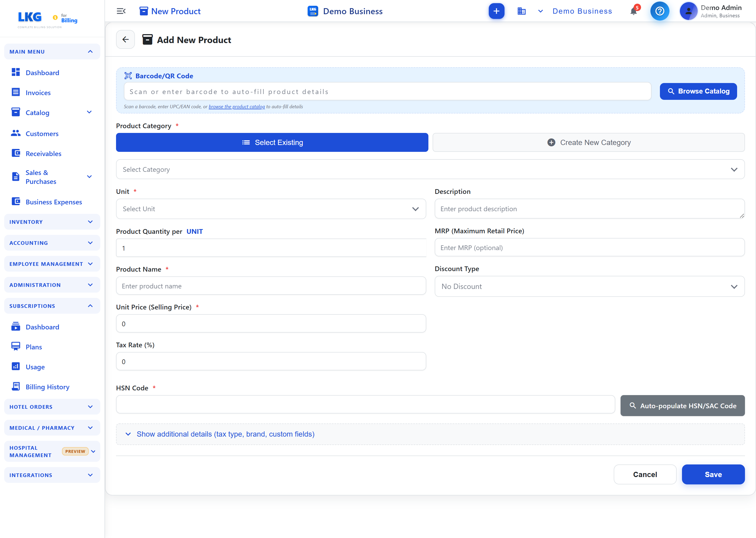Open the Select Category dropdown
Screen dimensions: 756x538
430,170
